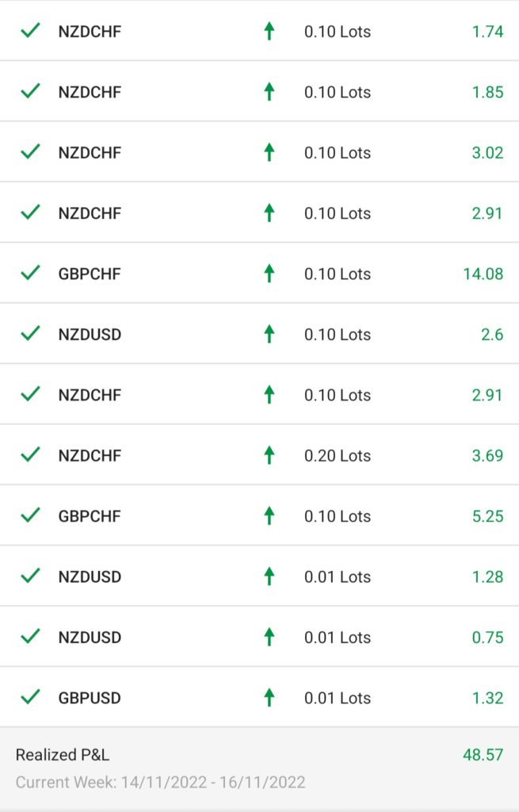Click checkmark on the 14.08 profit GBPCHF trade

(x=31, y=273)
